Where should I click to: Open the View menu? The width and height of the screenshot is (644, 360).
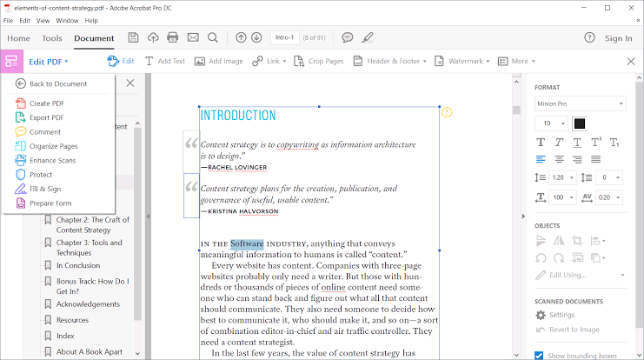click(x=43, y=21)
